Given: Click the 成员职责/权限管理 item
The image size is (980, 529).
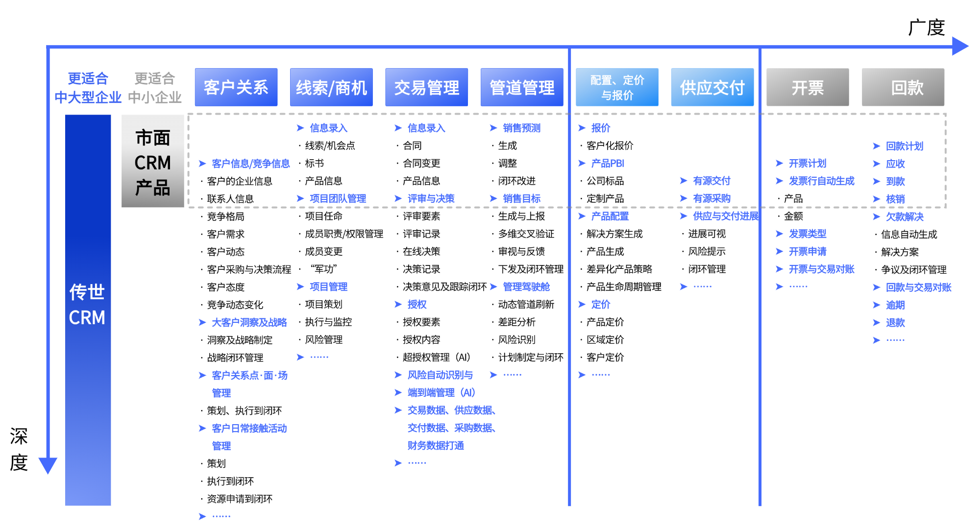Looking at the screenshot, I should pos(344,234).
